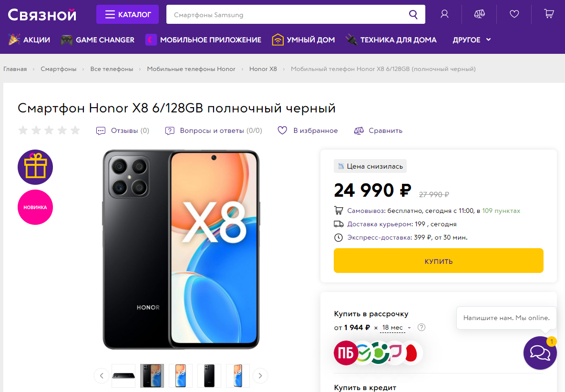Open the user account icon
Image resolution: width=565 pixels, height=392 pixels.
tap(444, 14)
